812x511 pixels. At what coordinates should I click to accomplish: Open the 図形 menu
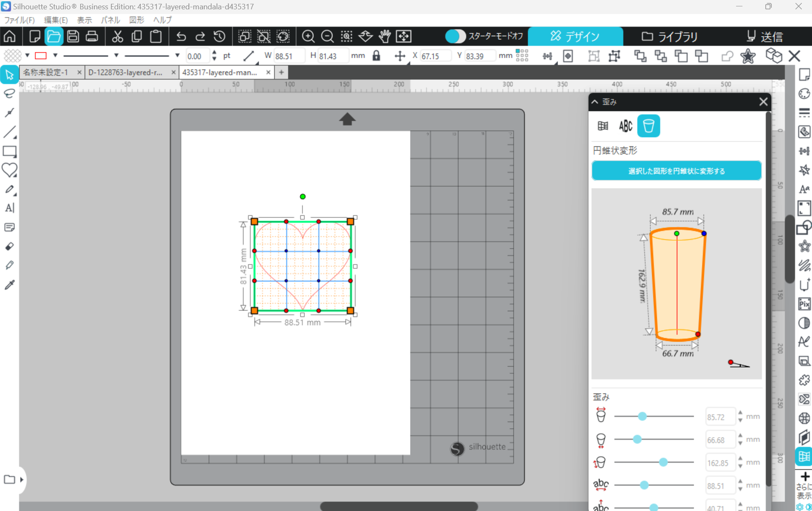(137, 20)
